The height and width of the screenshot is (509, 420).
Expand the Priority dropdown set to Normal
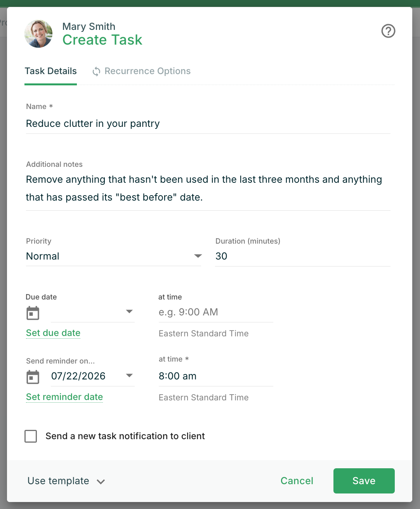114,256
